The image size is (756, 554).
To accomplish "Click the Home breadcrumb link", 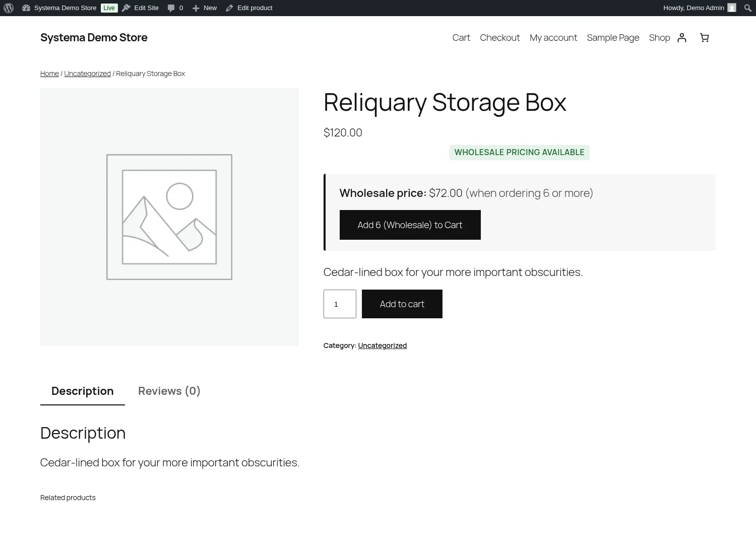I will point(49,74).
